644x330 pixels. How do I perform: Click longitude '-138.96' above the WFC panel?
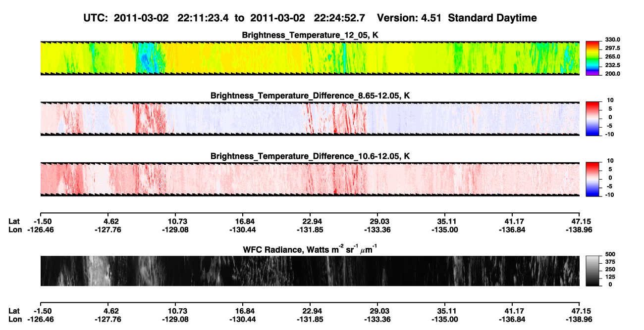click(x=580, y=230)
